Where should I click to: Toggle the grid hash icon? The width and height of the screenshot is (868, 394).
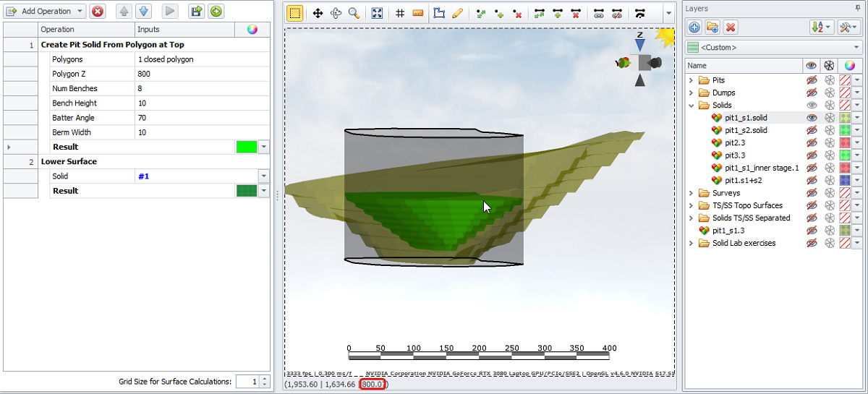[400, 13]
